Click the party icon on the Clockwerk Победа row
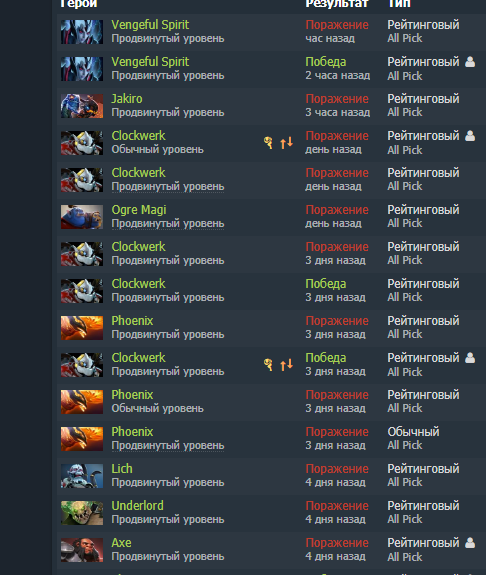Viewport: 486px width, 575px height. [x=470, y=358]
